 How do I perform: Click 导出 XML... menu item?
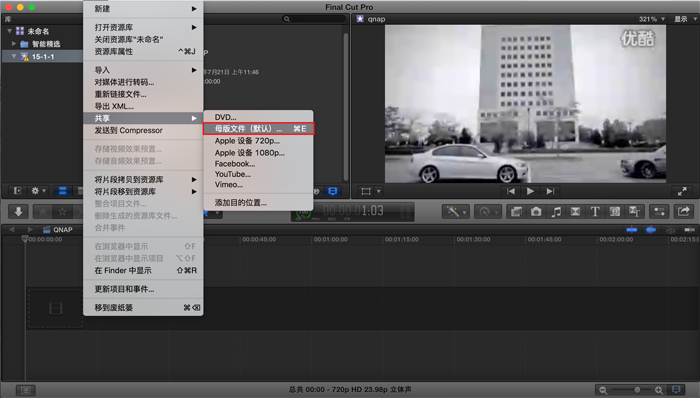pyautogui.click(x=143, y=106)
